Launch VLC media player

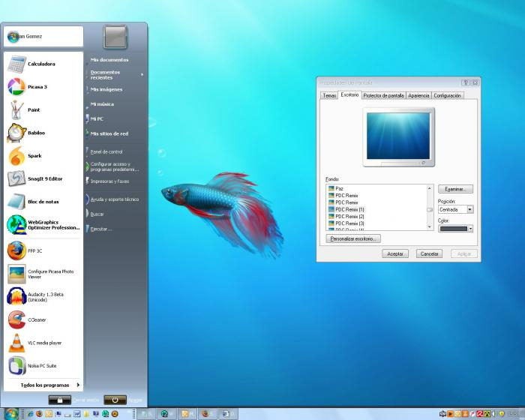click(43, 343)
